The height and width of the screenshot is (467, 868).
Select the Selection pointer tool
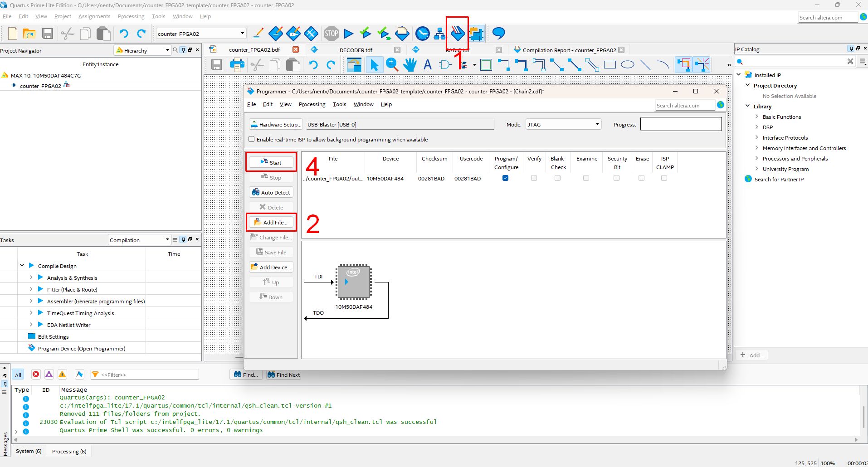pyautogui.click(x=374, y=65)
